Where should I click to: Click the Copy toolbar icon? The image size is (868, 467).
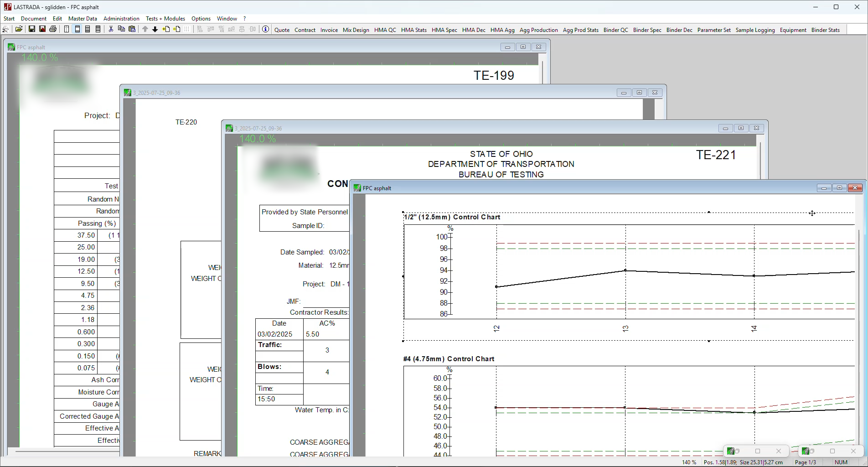pos(121,29)
